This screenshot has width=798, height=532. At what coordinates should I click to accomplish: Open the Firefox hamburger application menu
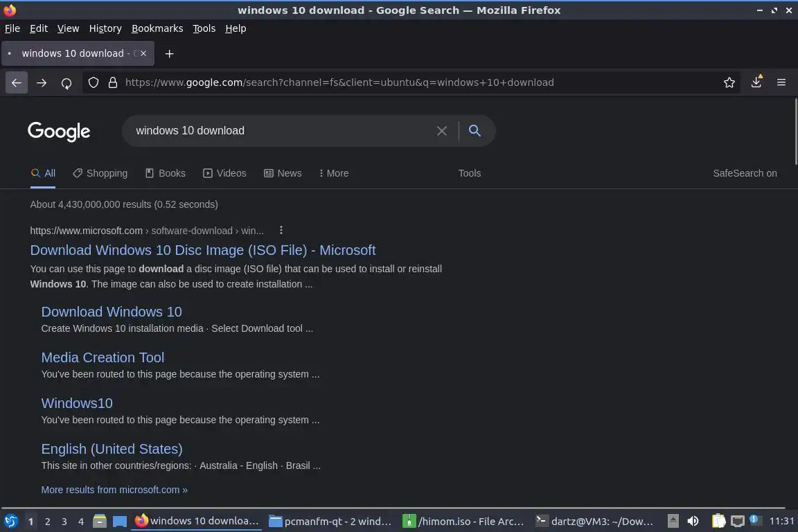pos(781,82)
